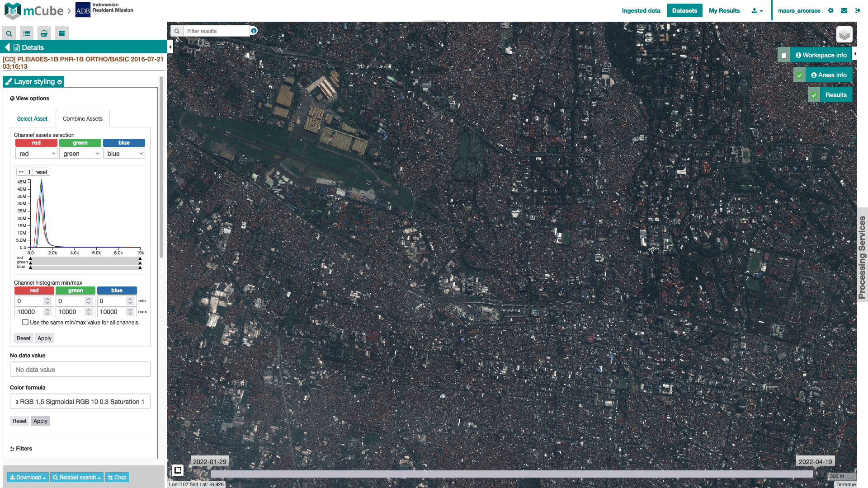Open the red channel asset dropdown
The height and width of the screenshot is (488, 868).
tap(36, 154)
